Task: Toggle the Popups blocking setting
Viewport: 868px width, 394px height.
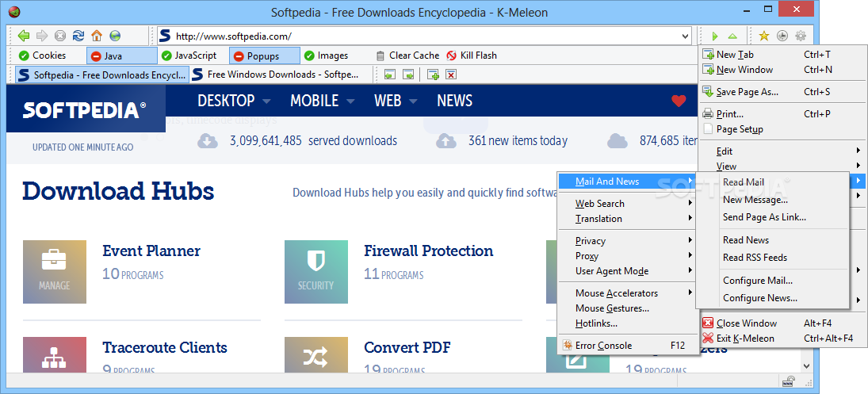Action: tap(265, 55)
